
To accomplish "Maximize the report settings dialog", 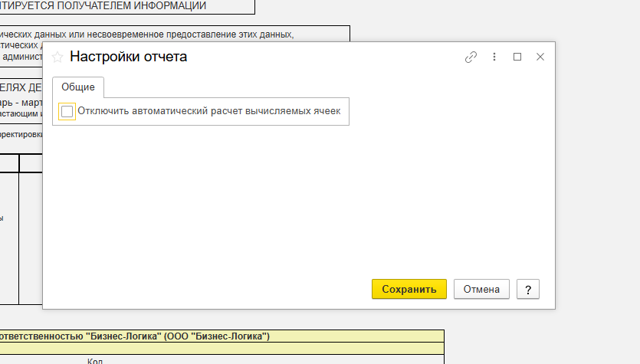I will tap(517, 57).
